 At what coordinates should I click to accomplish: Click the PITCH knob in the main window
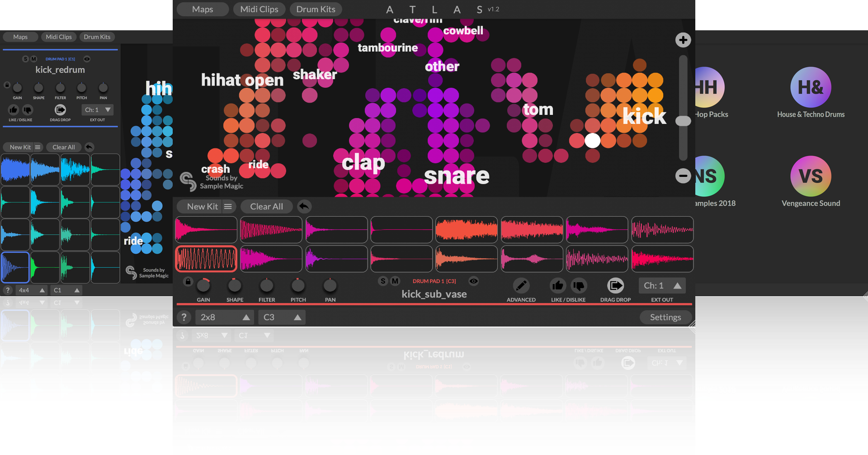pyautogui.click(x=298, y=285)
